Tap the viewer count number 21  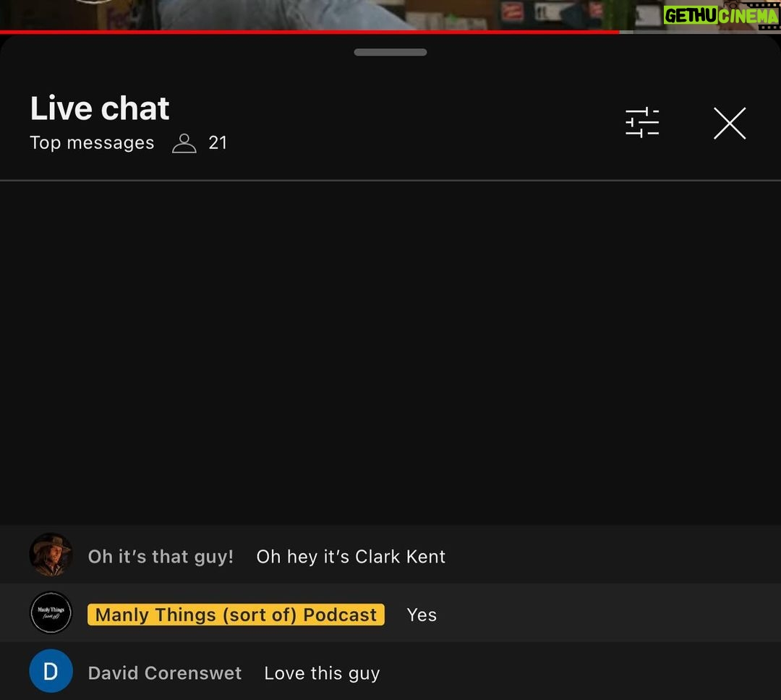pyautogui.click(x=218, y=143)
